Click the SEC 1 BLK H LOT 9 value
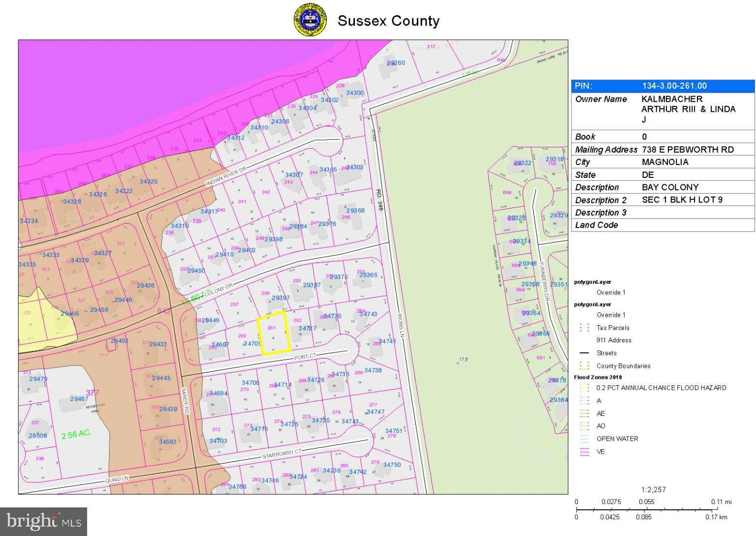 pyautogui.click(x=682, y=200)
